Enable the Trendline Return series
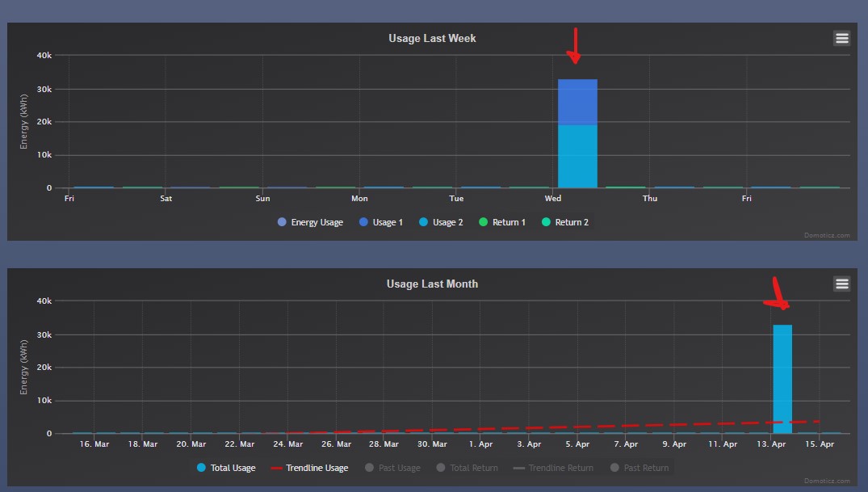Image resolution: width=868 pixels, height=492 pixels. coord(553,468)
